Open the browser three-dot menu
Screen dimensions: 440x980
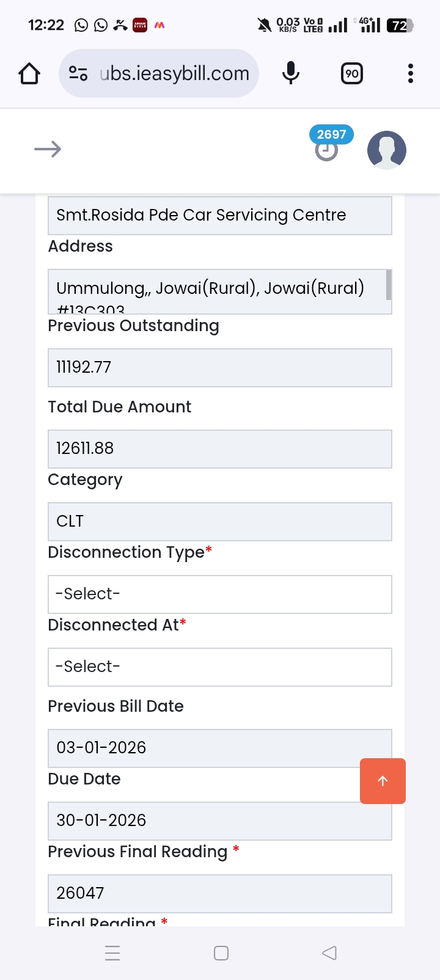click(411, 74)
